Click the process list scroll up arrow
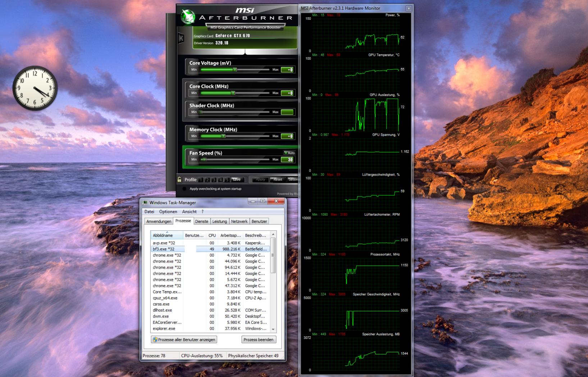Image resolution: width=588 pixels, height=377 pixels. (x=273, y=235)
